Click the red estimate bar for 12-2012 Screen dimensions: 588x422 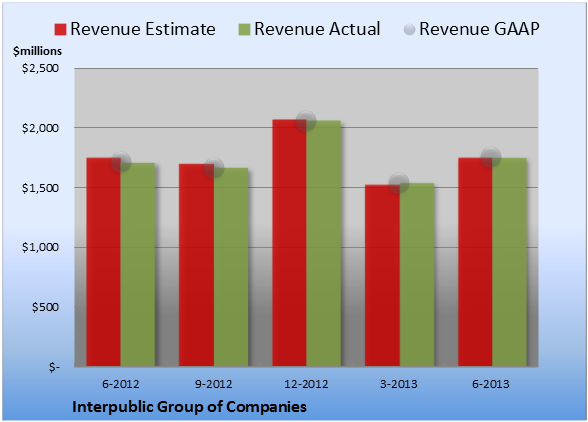pos(289,243)
